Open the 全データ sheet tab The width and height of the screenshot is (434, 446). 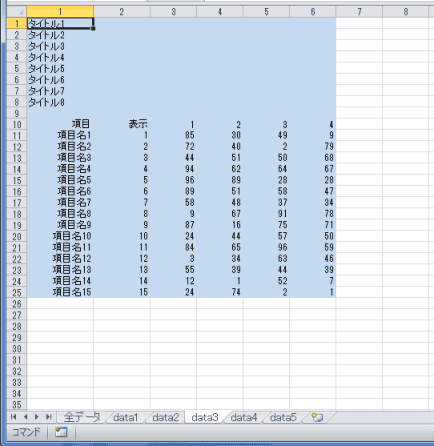[x=82, y=417]
